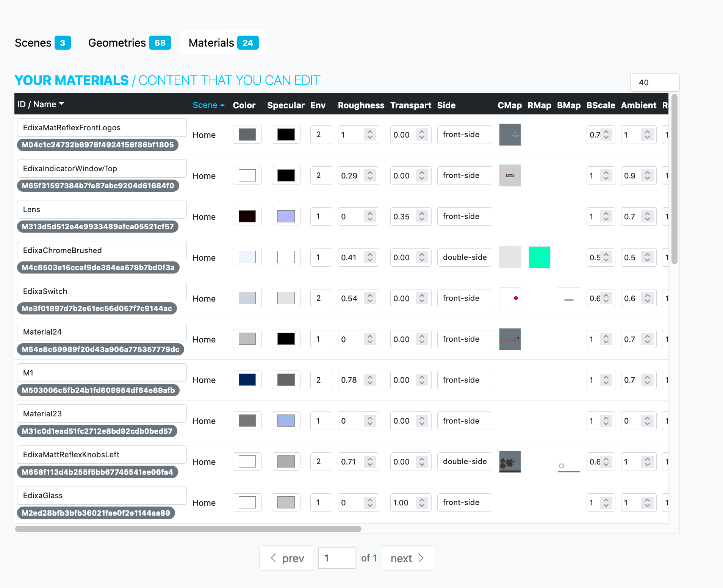Click the page size field showing 40

[x=654, y=83]
